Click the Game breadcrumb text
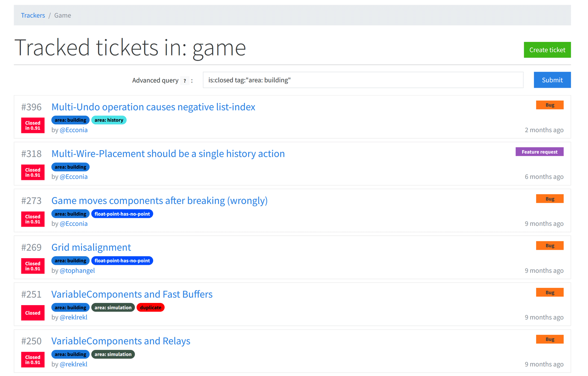 62,15
